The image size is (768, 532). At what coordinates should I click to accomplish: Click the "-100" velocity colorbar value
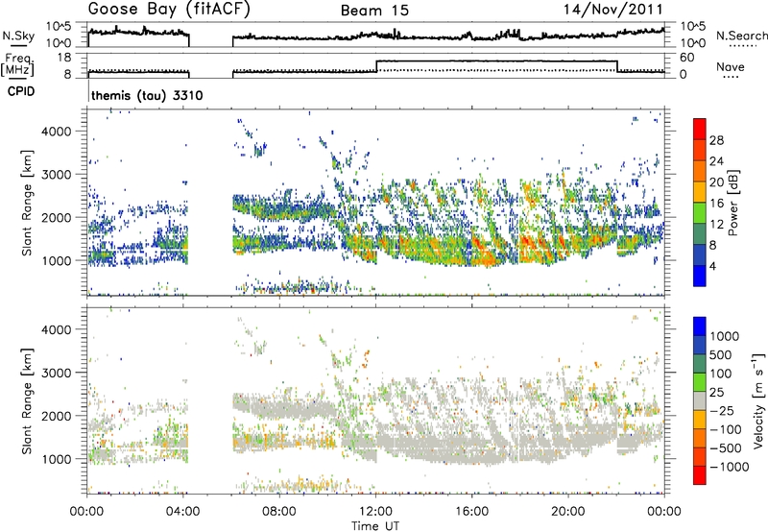726,429
